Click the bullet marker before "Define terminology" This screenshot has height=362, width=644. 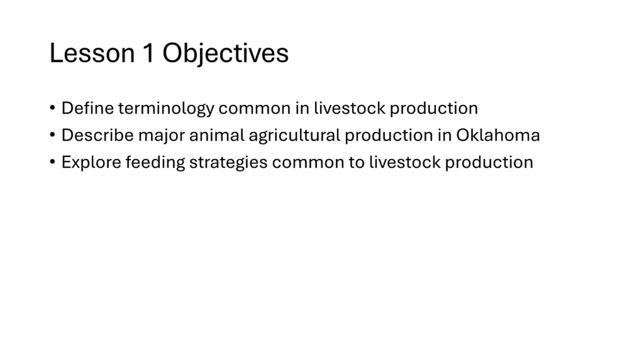coord(52,108)
